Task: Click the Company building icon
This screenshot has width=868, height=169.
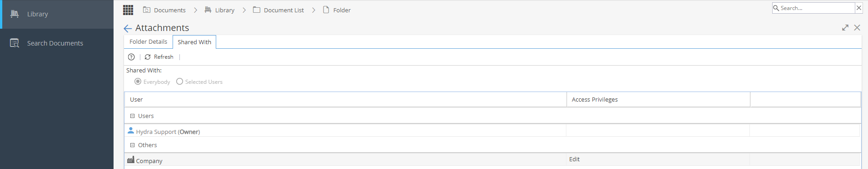Action: (131, 160)
